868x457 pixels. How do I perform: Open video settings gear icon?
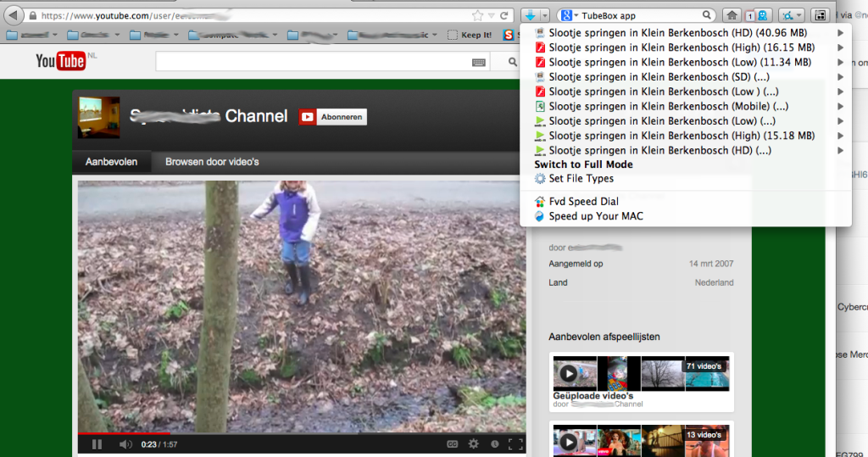tap(473, 443)
